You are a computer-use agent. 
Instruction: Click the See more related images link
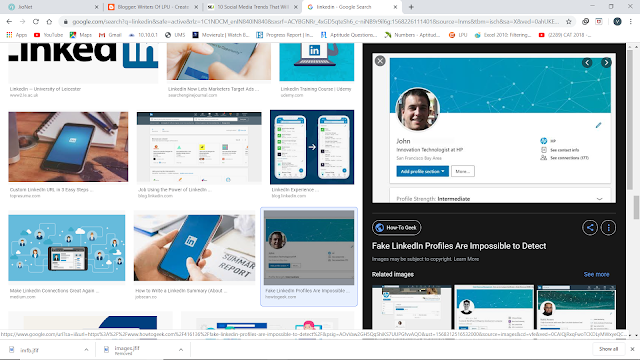tap(596, 274)
